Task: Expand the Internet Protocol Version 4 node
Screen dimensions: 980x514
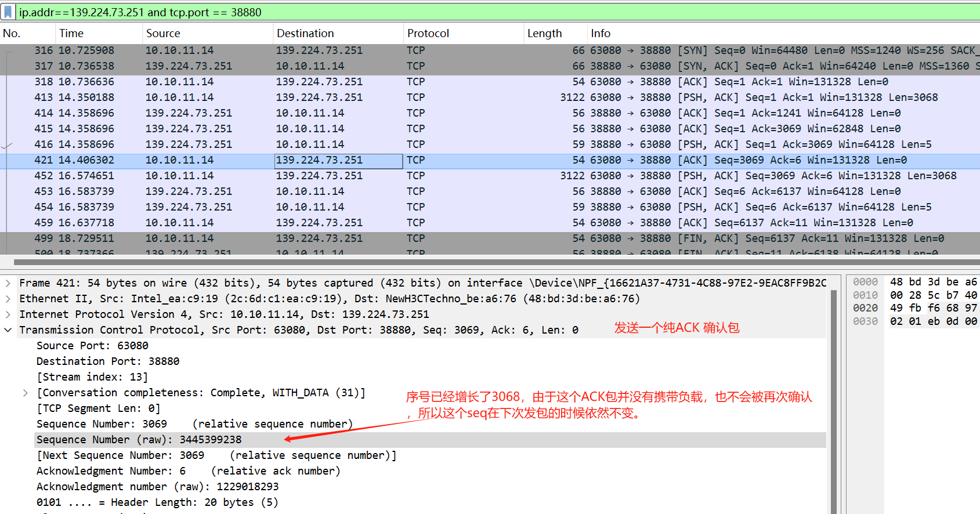Action: [x=8, y=314]
